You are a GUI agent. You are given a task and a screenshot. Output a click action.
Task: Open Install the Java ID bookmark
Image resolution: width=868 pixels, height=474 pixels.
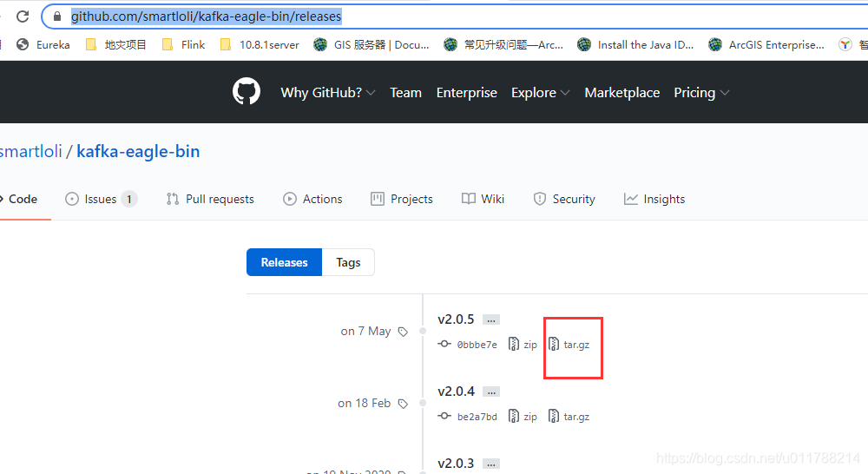pyautogui.click(x=635, y=45)
